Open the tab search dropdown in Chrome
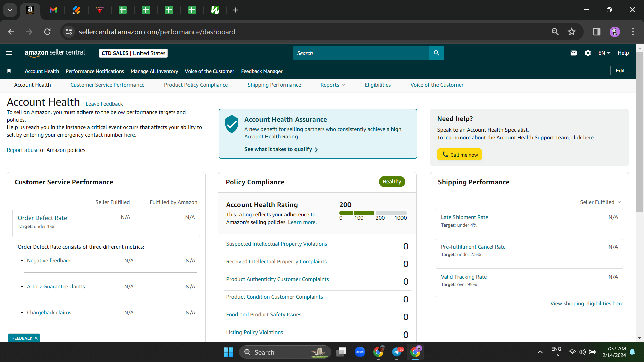 [x=10, y=10]
